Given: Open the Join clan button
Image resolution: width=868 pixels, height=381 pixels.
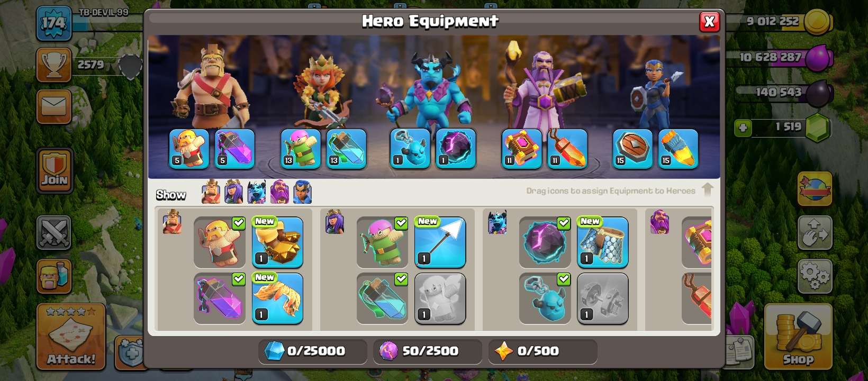Looking at the screenshot, I should [55, 171].
